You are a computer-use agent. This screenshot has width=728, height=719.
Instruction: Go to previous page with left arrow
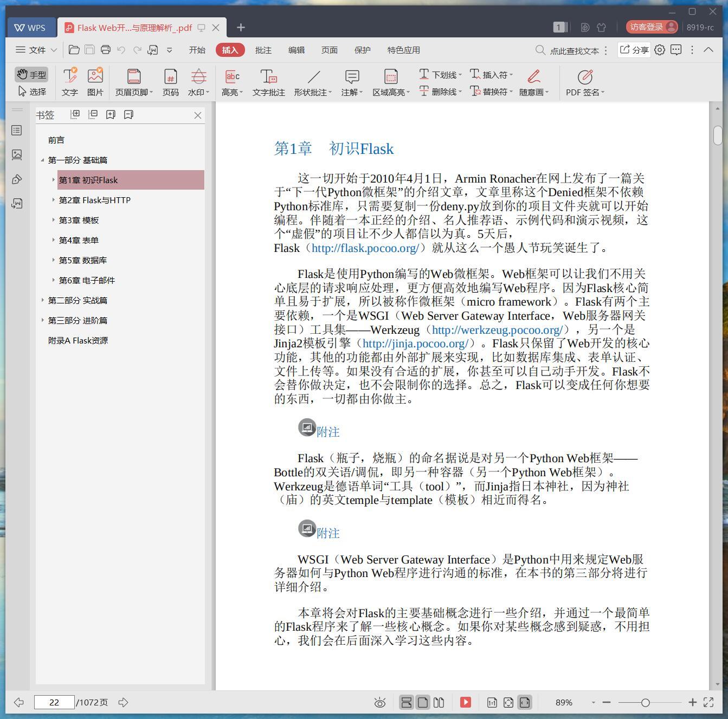click(x=19, y=702)
